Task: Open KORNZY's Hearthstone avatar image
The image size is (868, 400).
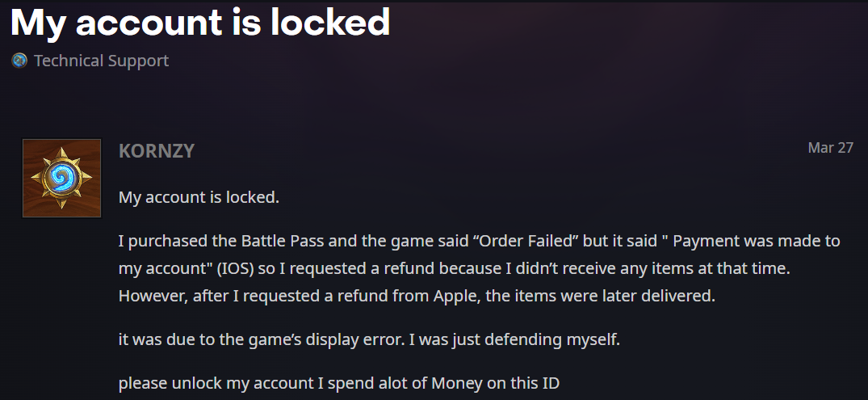Action: click(61, 178)
